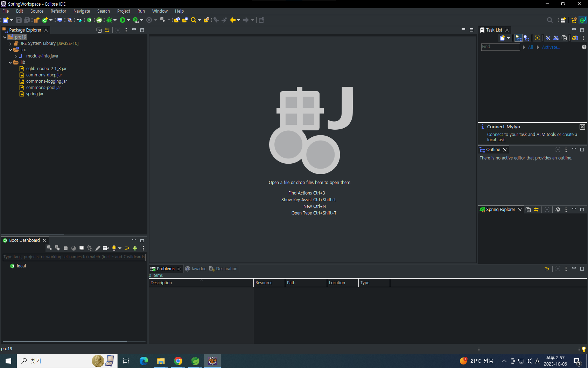Viewport: 588px width, 368px height.
Task: Click the Open Console icon in Boot Dashboard
Action: (82, 248)
